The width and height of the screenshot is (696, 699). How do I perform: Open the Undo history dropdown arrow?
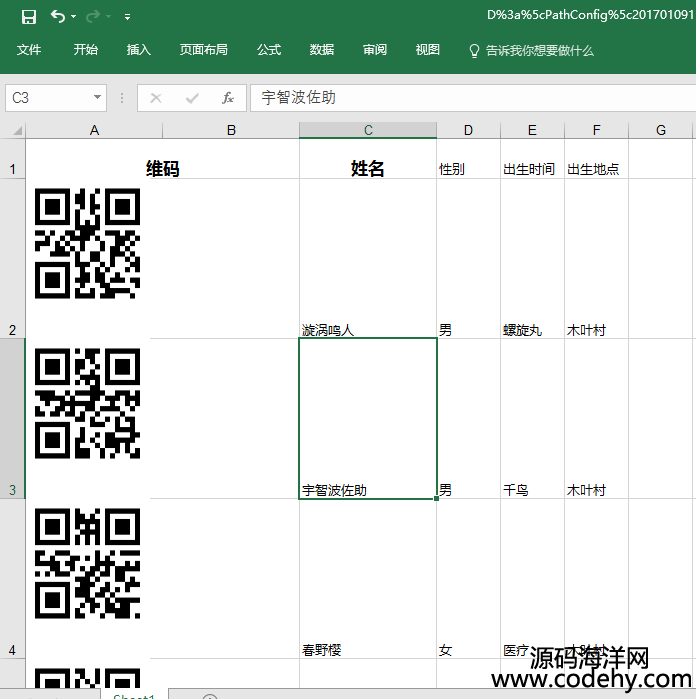point(75,17)
